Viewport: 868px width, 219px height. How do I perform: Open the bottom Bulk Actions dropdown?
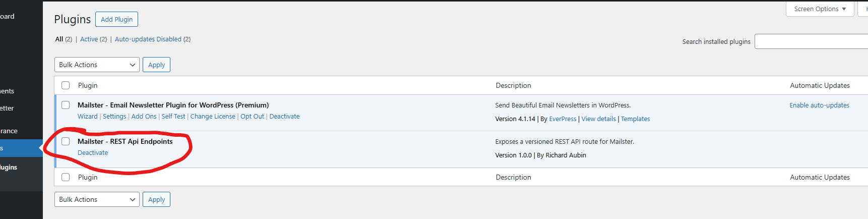coord(97,200)
